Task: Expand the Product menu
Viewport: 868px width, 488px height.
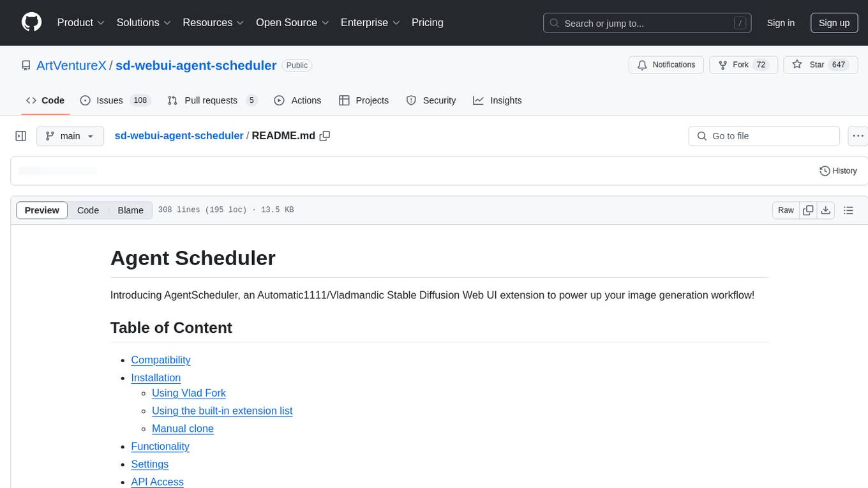Action: pos(81,22)
